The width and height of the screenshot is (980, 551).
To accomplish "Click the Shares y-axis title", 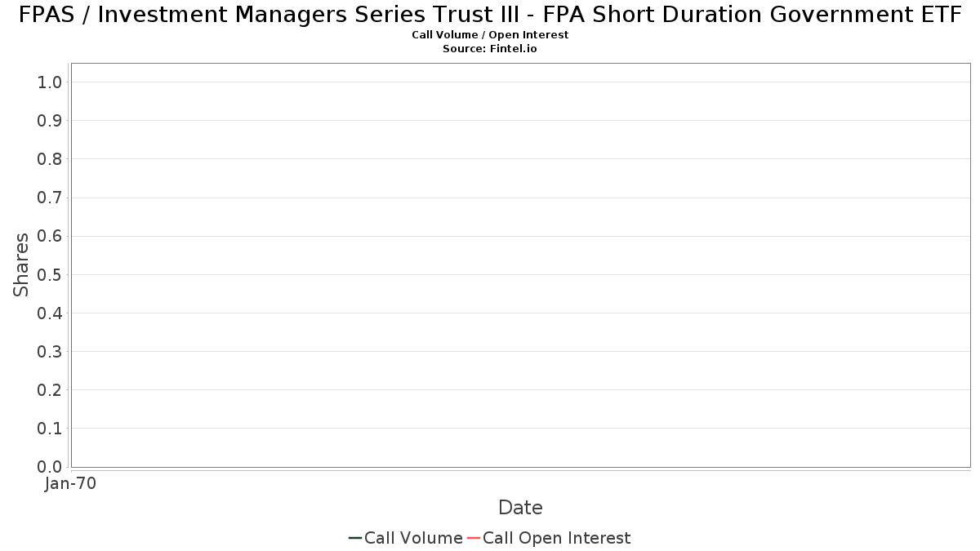I will pos(21,264).
